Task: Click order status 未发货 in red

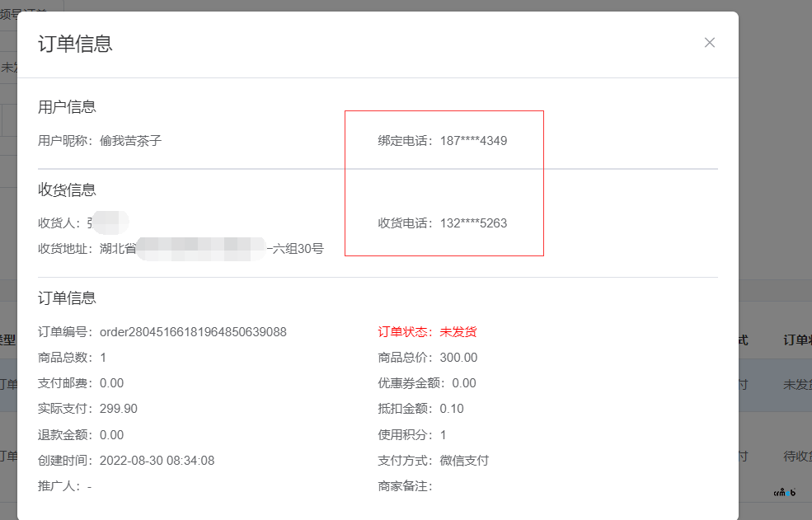Action: [x=458, y=332]
